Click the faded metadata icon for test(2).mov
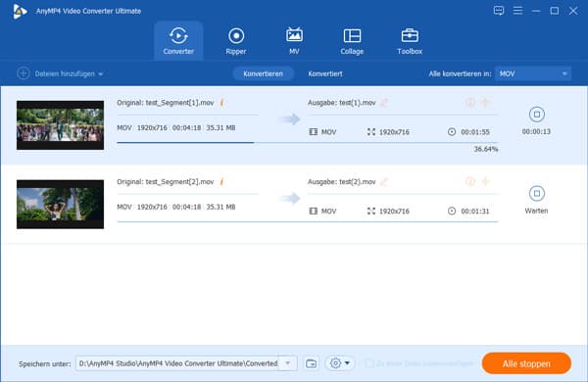 469,182
